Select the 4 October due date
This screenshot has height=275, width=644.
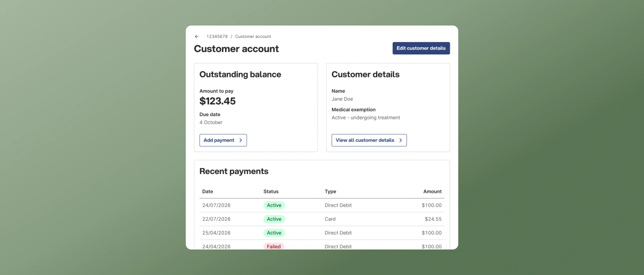[x=211, y=123]
